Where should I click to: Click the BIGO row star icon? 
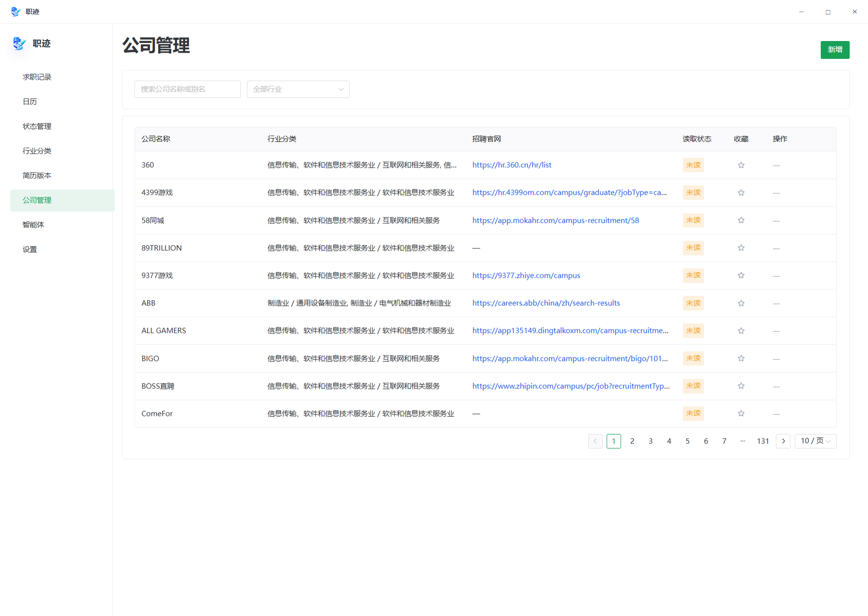tap(741, 358)
